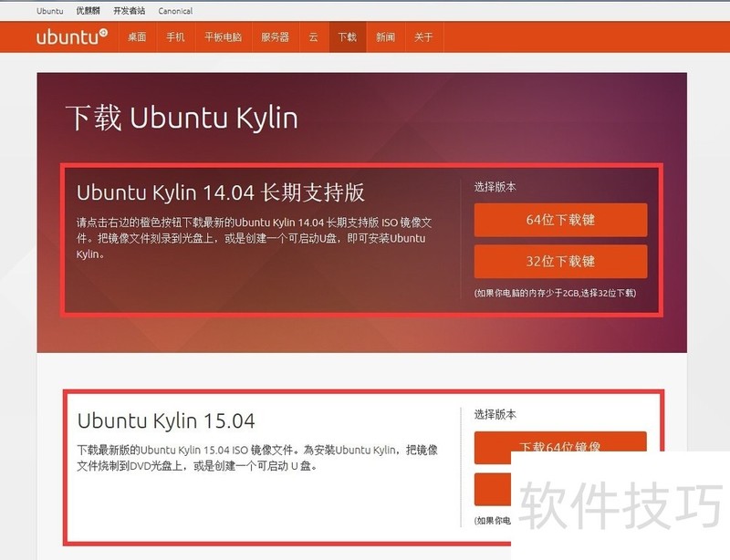Go to the 云 navigation item
The image size is (730, 560).
[x=313, y=37]
